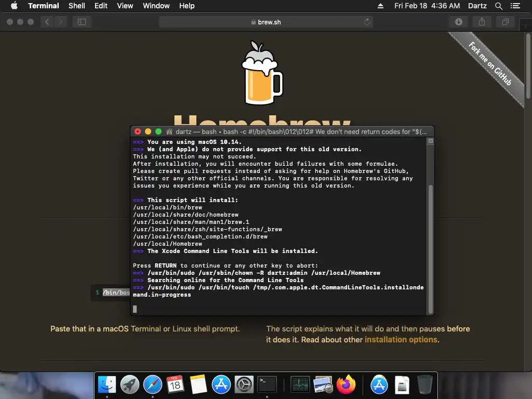Open Terminal from the Dock
The height and width of the screenshot is (399, 532).
267,385
